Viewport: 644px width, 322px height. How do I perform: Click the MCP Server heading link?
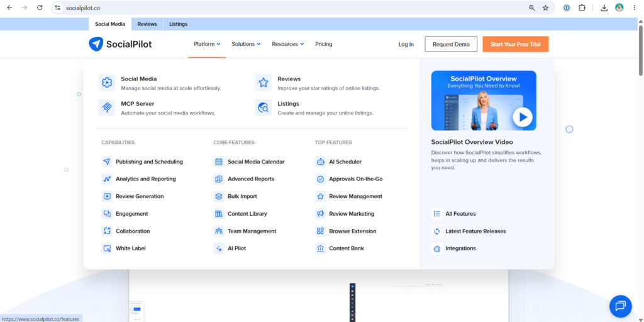138,104
